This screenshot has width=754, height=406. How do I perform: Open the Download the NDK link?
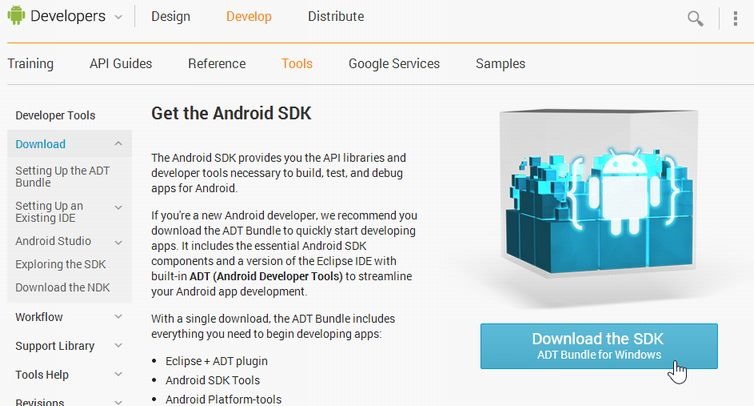coord(63,287)
